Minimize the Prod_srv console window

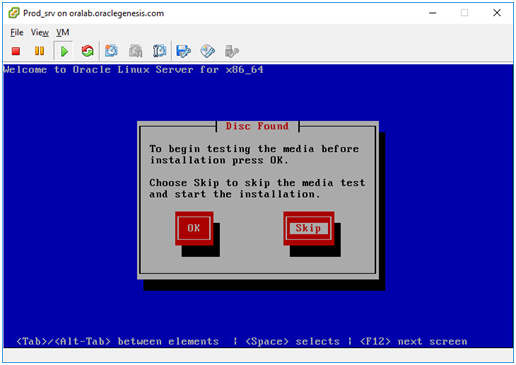[x=433, y=13]
